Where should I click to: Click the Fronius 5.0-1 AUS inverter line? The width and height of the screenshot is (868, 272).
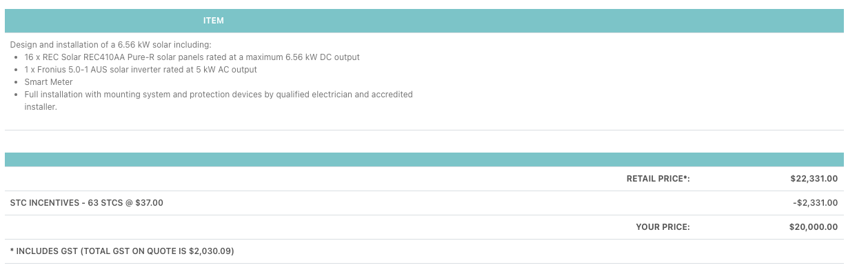click(x=141, y=70)
